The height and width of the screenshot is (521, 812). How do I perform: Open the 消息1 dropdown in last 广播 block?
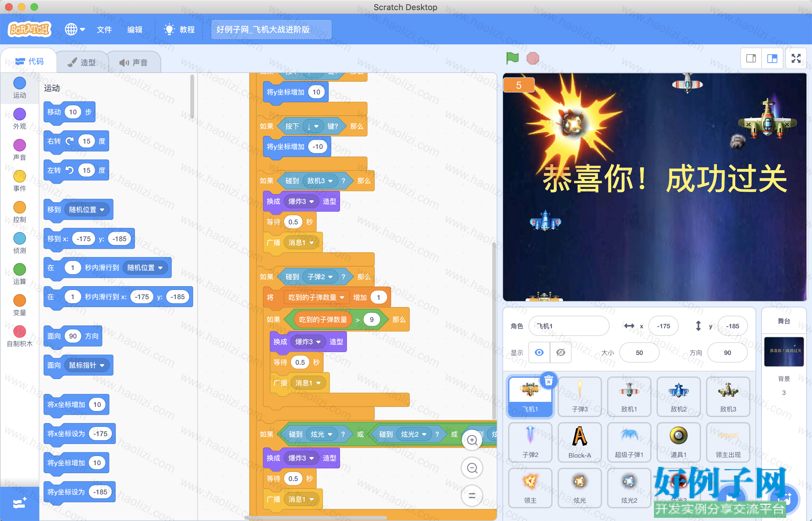point(301,499)
